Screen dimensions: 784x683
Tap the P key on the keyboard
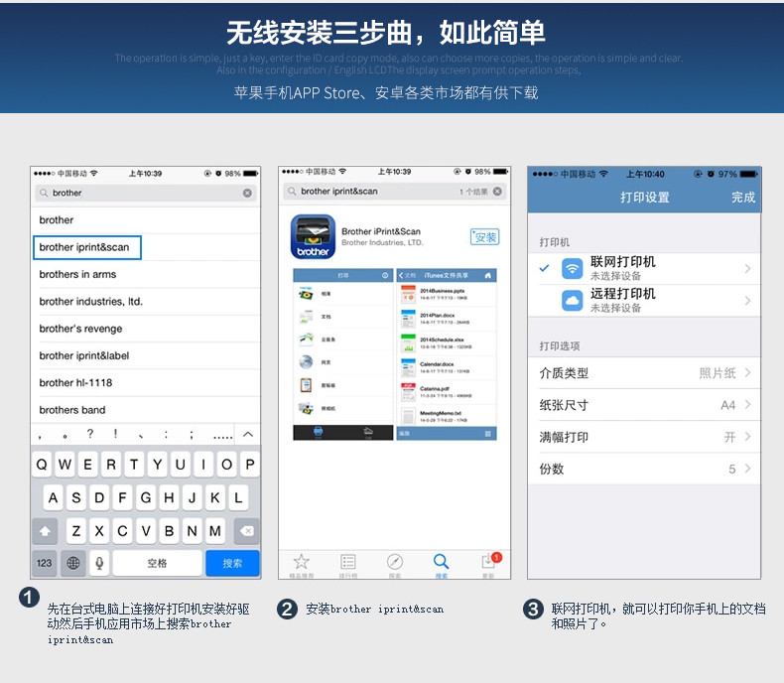click(249, 465)
